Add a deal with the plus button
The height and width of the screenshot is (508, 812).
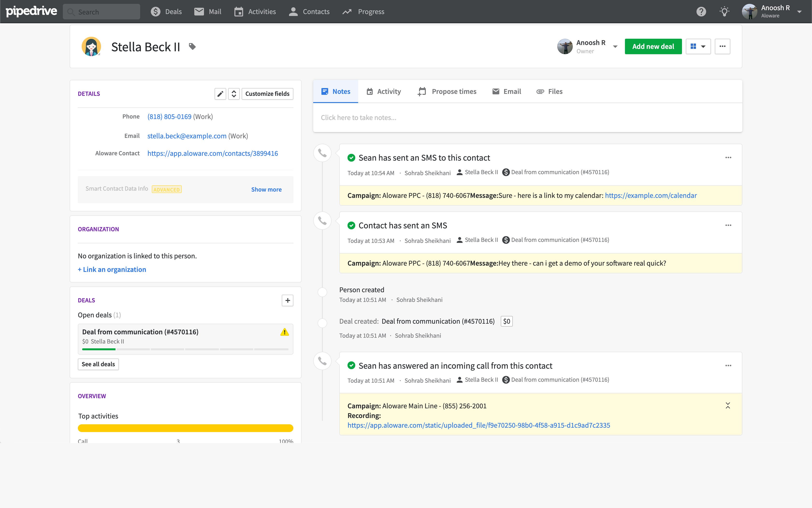tap(288, 300)
